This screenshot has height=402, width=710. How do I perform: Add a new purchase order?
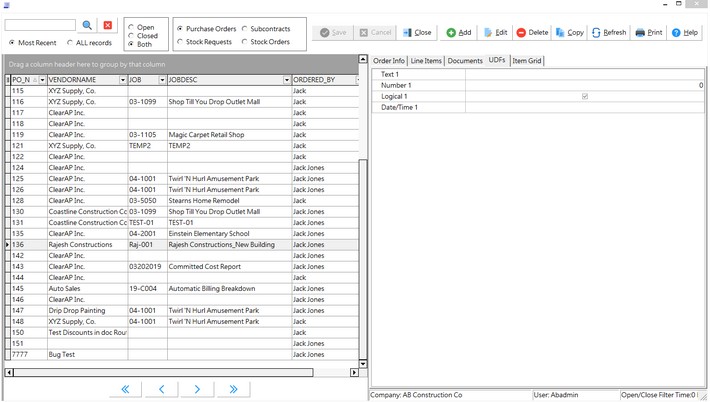459,33
